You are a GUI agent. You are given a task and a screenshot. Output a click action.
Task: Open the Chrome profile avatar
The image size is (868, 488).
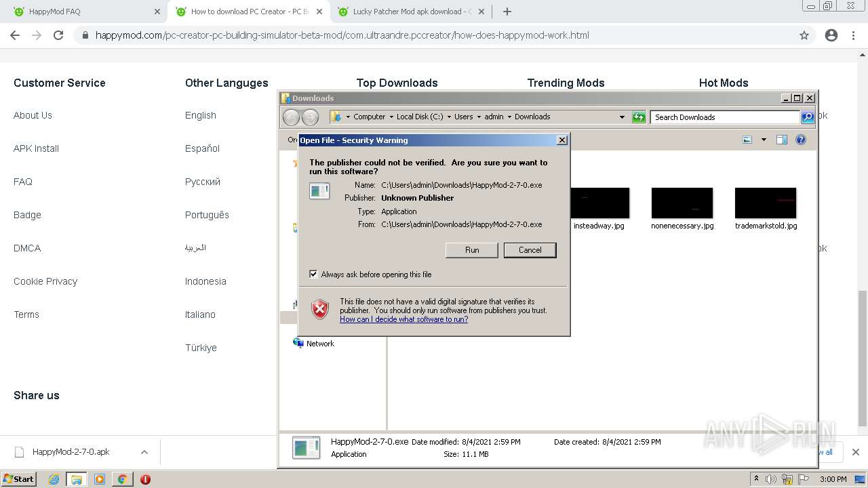pos(831,35)
